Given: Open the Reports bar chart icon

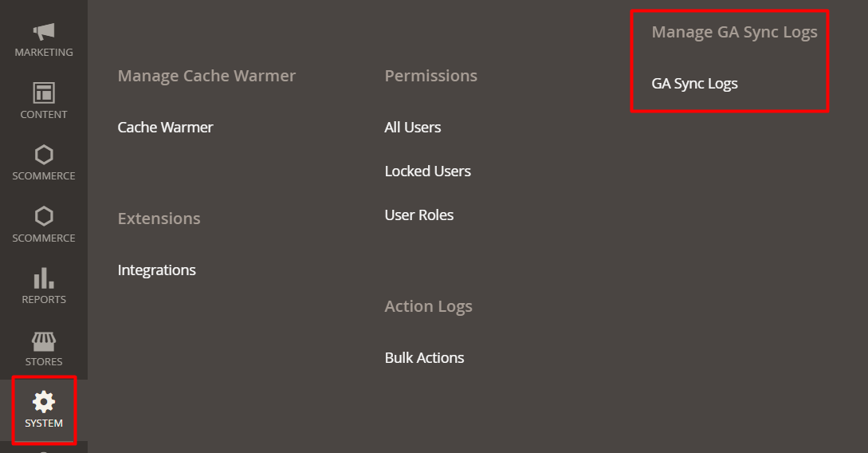Looking at the screenshot, I should [x=44, y=278].
